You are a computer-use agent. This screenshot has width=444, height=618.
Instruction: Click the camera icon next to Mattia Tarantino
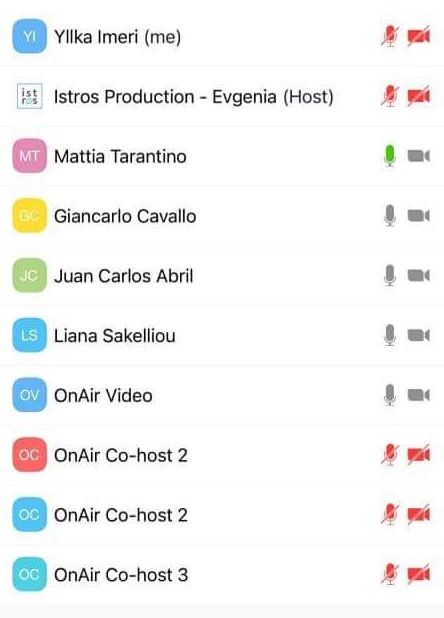point(418,156)
